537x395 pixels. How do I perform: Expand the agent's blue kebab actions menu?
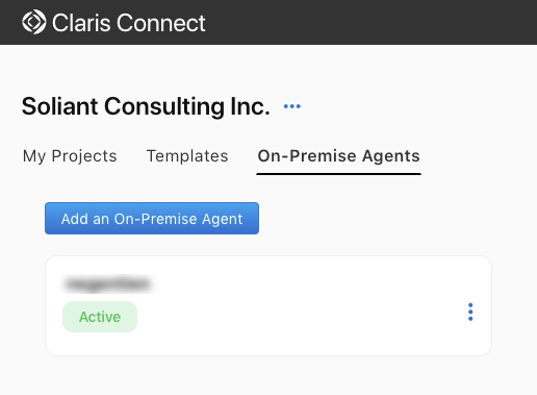click(x=470, y=312)
